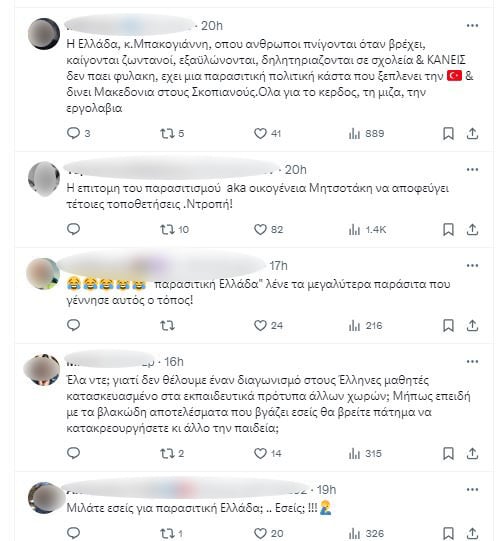Bookmark the tweet about Έλληνες μαθητές
The image size is (503, 541).
[x=448, y=453]
